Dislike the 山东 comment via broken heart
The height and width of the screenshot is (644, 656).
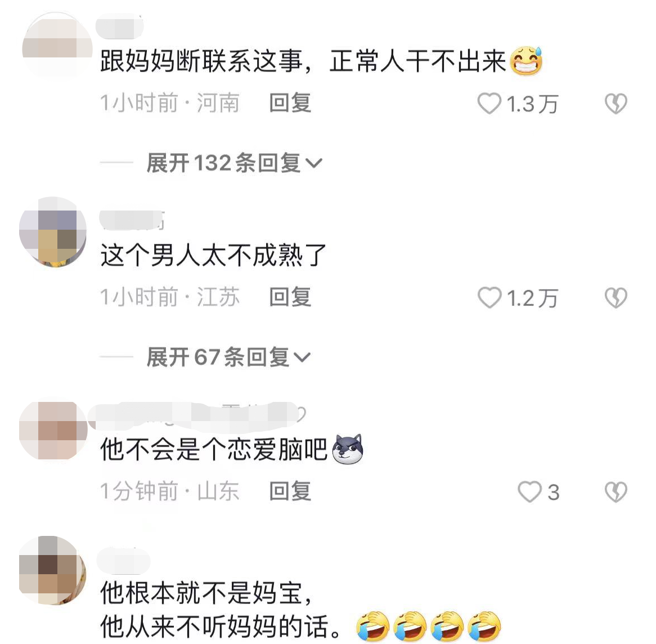click(x=616, y=491)
